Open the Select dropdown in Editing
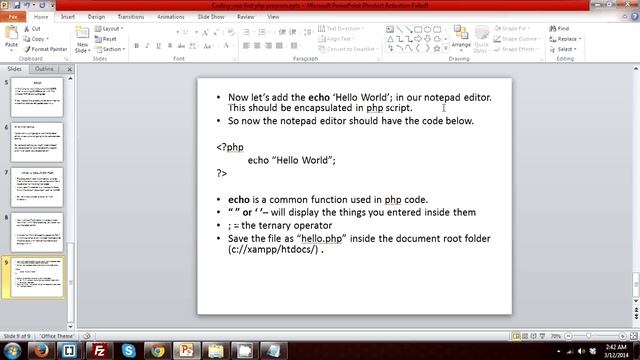This screenshot has height=360, width=640. 563,49
